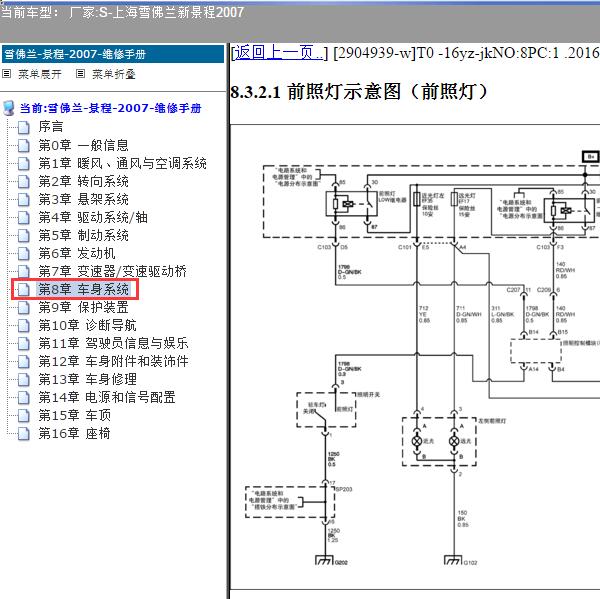
Task: Click the 雪佛兰-景程-2007-维修手册 blue header bar
Action: pyautogui.click(x=113, y=54)
